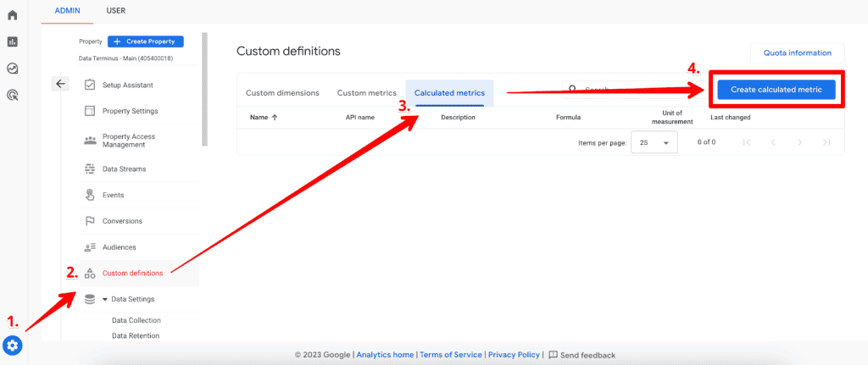Screen dimensions: 868x365
Task: Open the Home icon in left rail
Action: pyautogui.click(x=12, y=15)
